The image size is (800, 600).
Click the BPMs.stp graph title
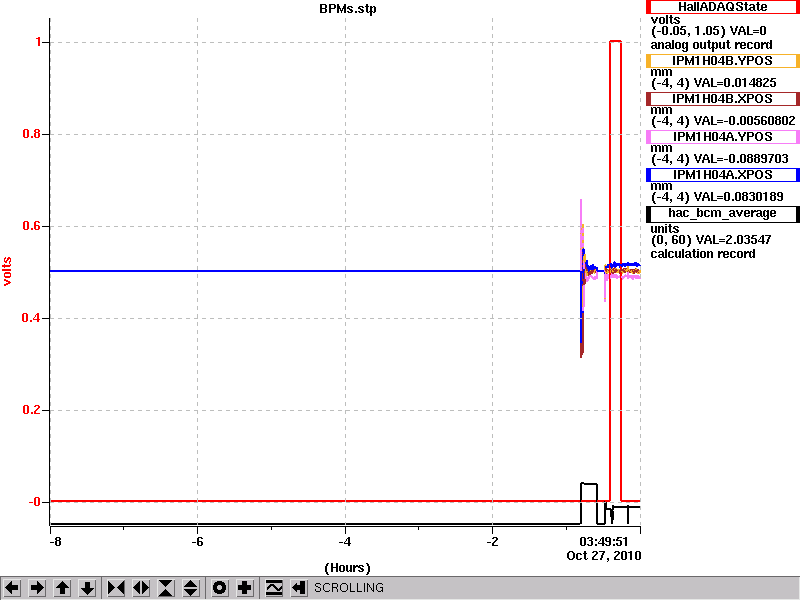(x=347, y=9)
